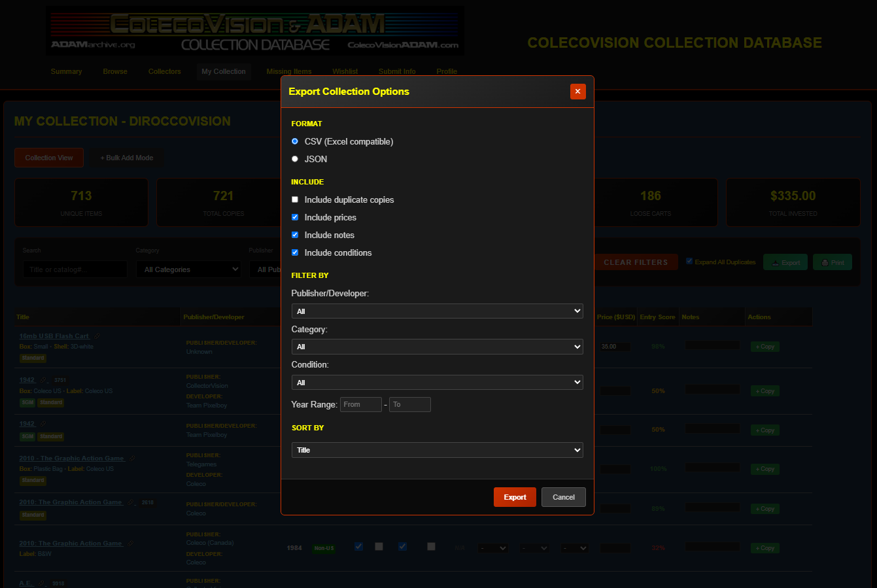Click the printer icon on the Print button

pos(825,263)
